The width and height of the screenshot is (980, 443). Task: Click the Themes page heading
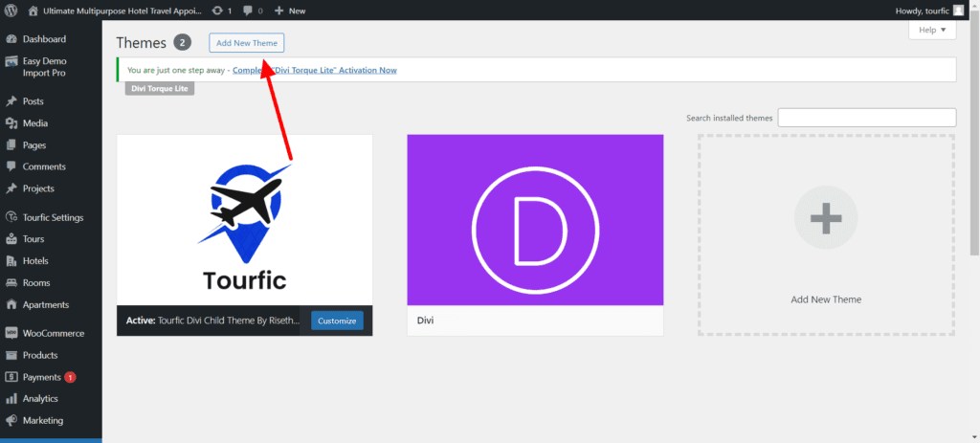[142, 42]
